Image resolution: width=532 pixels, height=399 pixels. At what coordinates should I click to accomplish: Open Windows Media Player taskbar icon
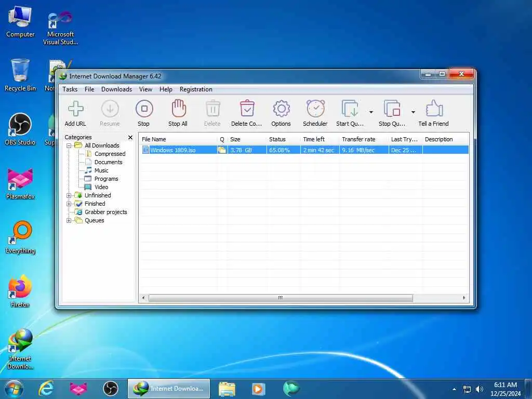coord(259,389)
